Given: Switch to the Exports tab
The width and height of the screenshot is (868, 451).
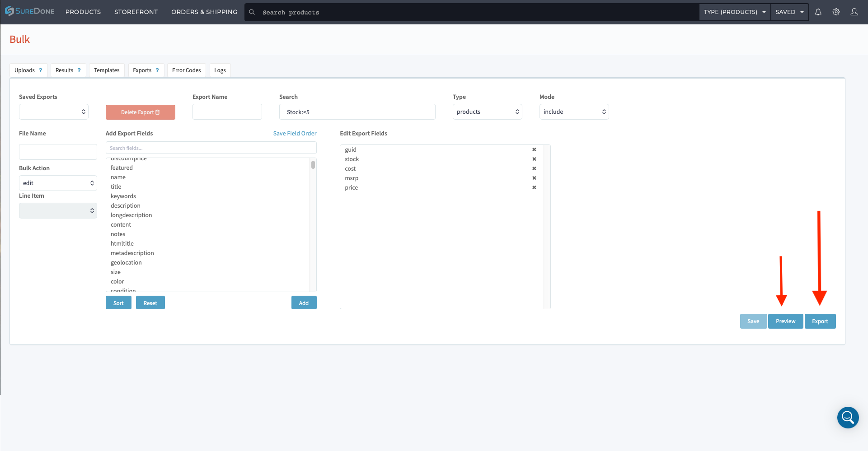Looking at the screenshot, I should pos(146,70).
